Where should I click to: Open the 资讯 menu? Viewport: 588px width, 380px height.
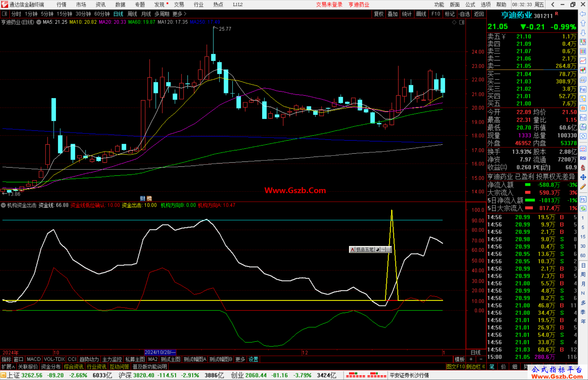tap(100, 5)
